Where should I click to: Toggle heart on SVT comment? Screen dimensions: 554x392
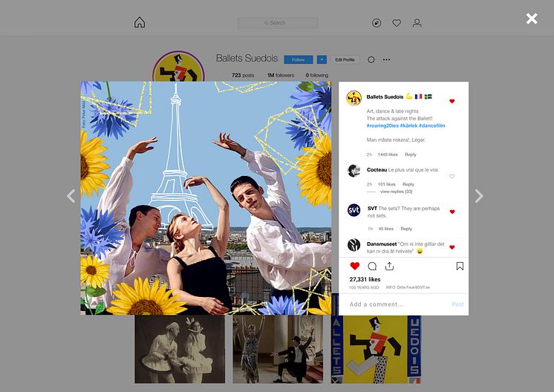click(452, 212)
